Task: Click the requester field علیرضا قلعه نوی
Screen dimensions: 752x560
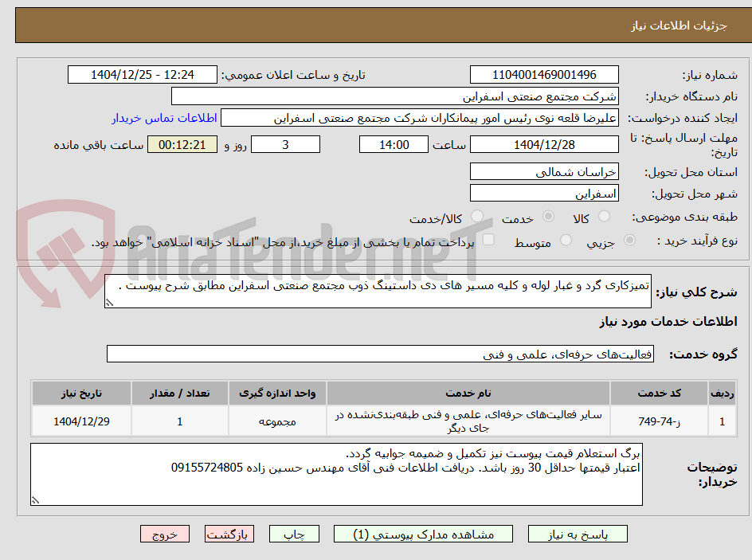Action: (420, 118)
